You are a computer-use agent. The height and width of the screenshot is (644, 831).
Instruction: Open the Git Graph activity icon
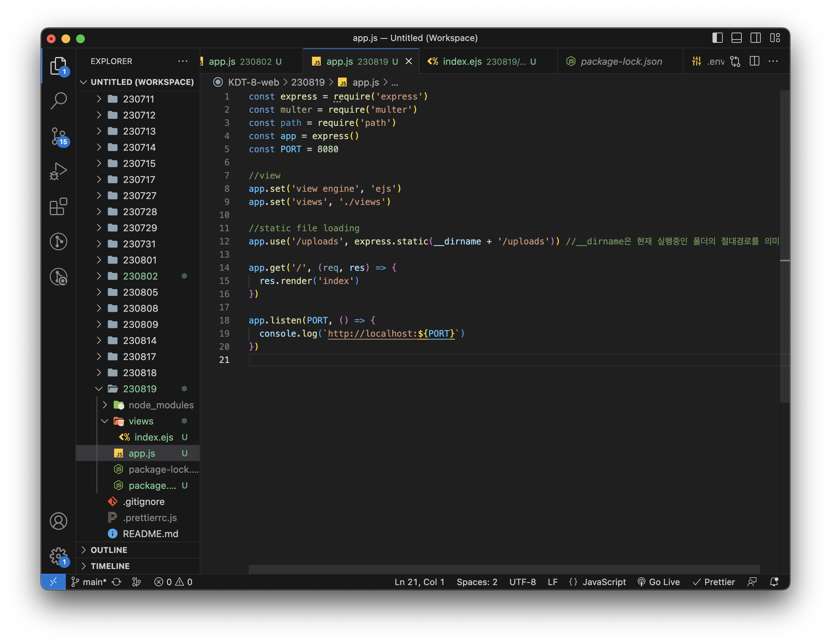pyautogui.click(x=58, y=241)
